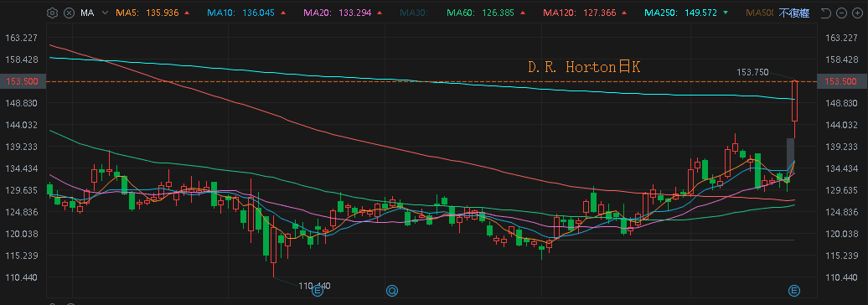868x305 pixels.
Task: Click the 153.500 current price tag on right axis
Action: pyautogui.click(x=841, y=81)
